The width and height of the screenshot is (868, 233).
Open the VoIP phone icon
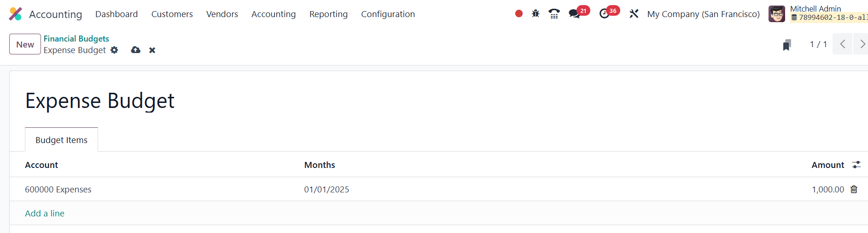click(554, 14)
